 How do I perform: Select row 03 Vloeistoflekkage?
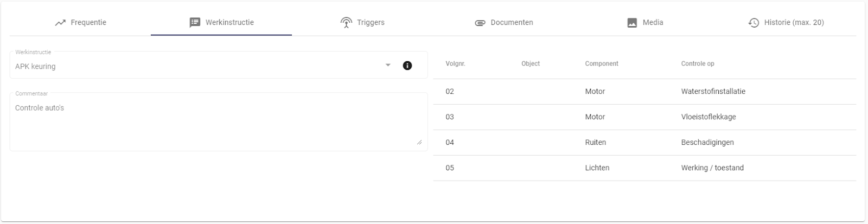pos(644,117)
